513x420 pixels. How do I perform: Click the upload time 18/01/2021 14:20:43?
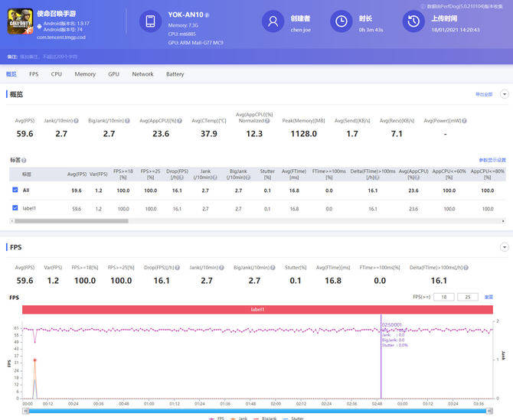456,30
